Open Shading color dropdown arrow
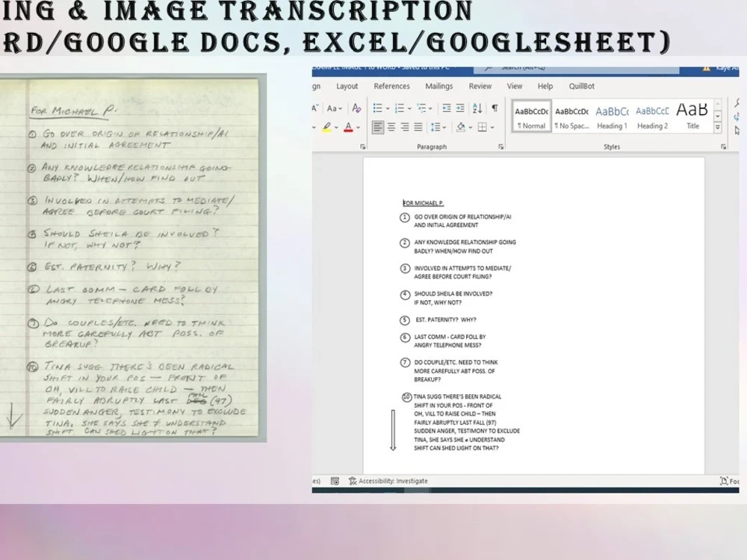The height and width of the screenshot is (560, 747). (x=470, y=128)
